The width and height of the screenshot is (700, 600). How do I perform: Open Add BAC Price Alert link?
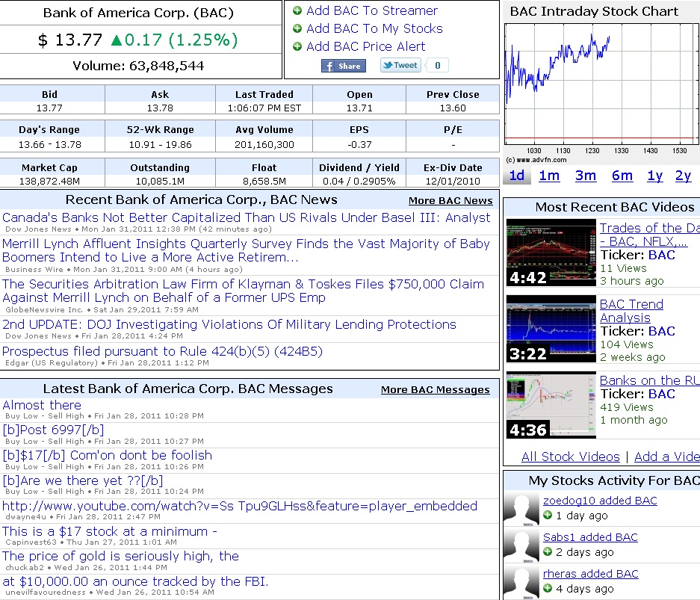tap(365, 46)
